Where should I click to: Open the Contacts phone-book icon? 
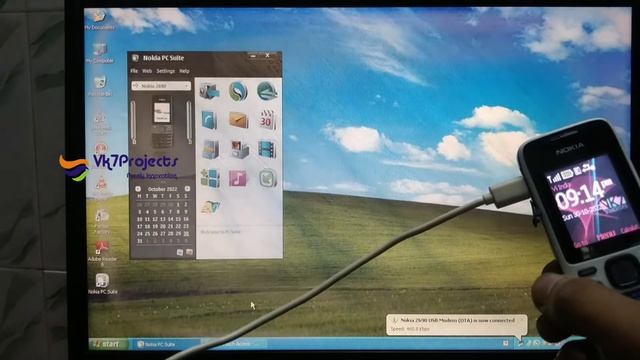click(x=209, y=120)
